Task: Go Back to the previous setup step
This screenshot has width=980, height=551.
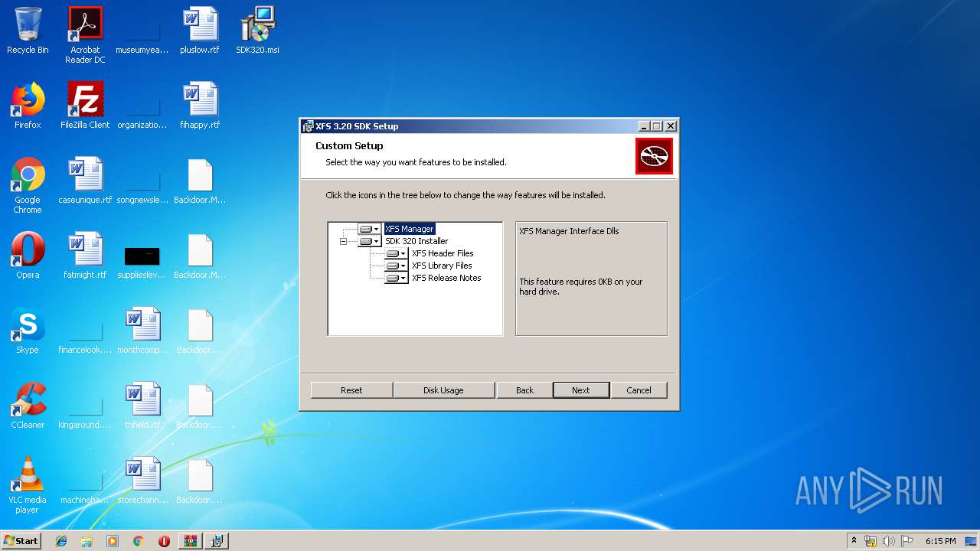Action: 524,390
